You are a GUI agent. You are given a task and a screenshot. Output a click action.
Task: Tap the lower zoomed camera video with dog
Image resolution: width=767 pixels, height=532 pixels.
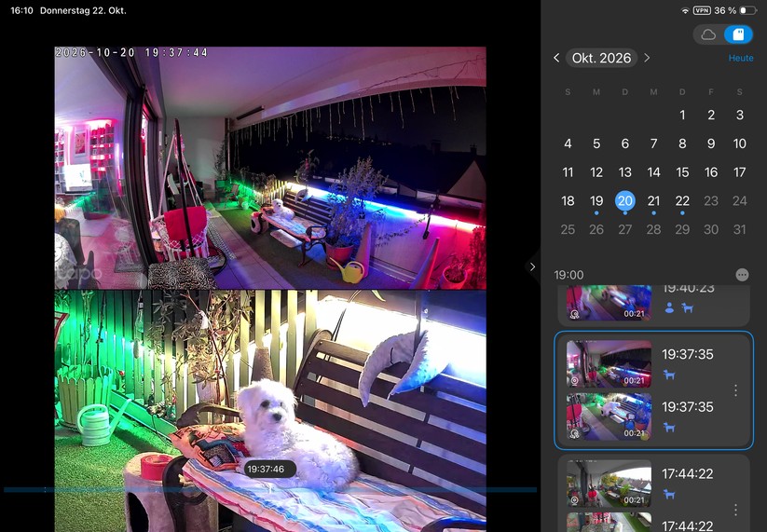(x=270, y=411)
